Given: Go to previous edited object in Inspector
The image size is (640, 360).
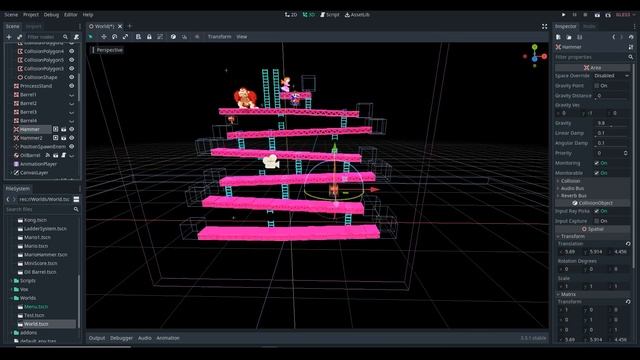Looking at the screenshot, I should pos(613,37).
